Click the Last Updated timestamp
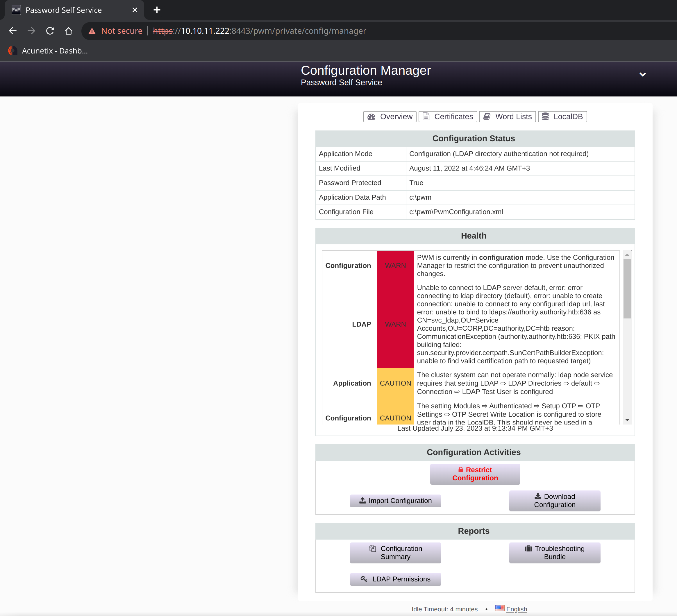Viewport: 677px width, 616px height. (x=475, y=428)
